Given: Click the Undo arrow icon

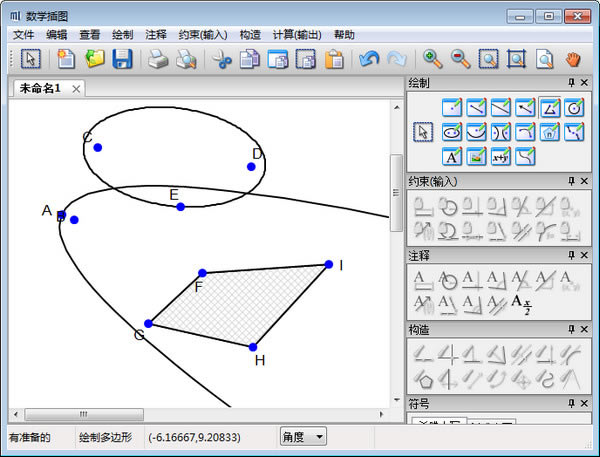Looking at the screenshot, I should click(369, 60).
